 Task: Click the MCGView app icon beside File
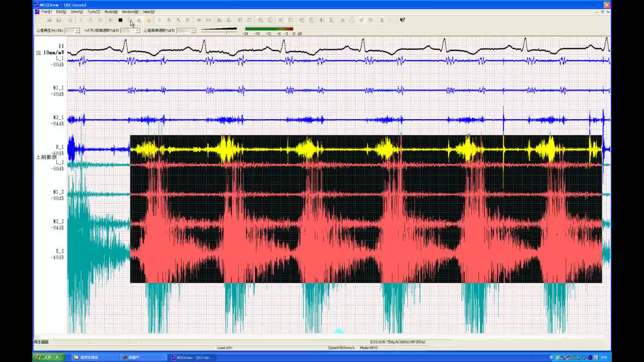[x=37, y=12]
